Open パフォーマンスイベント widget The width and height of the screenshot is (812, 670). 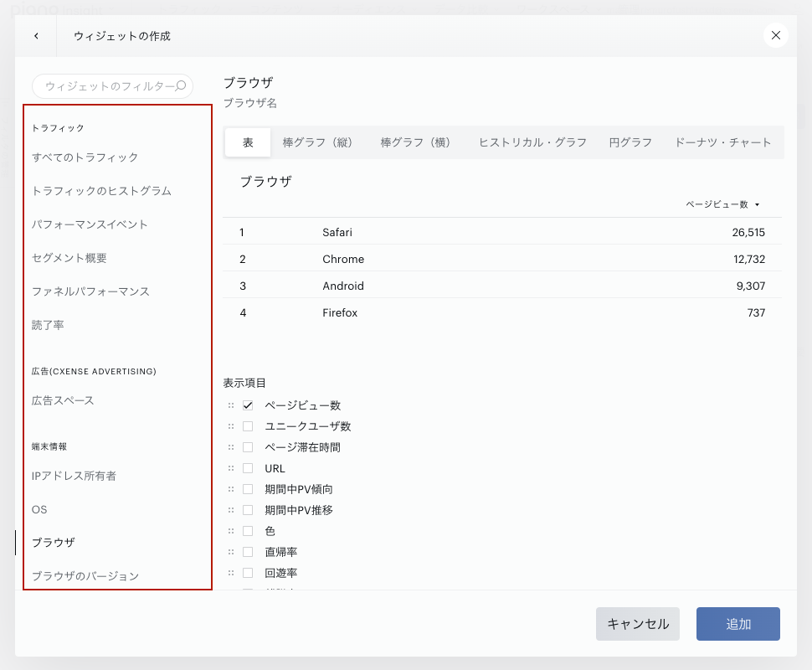pos(90,224)
